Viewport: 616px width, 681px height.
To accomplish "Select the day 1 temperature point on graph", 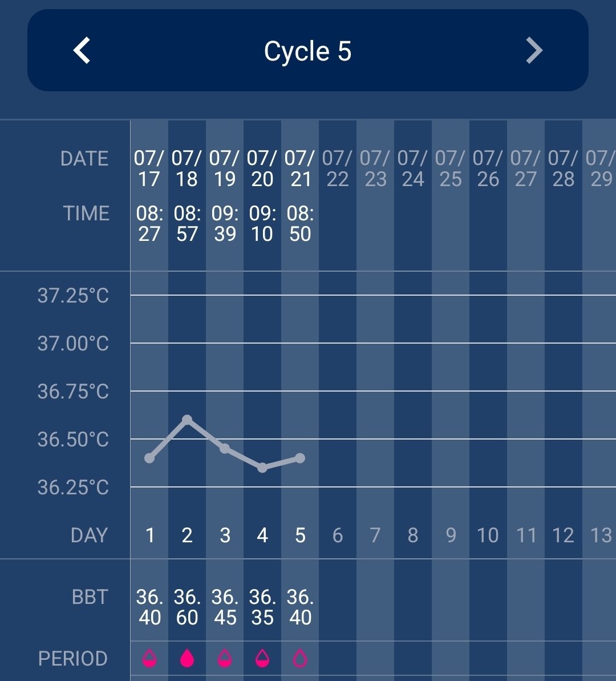I will pyautogui.click(x=149, y=458).
